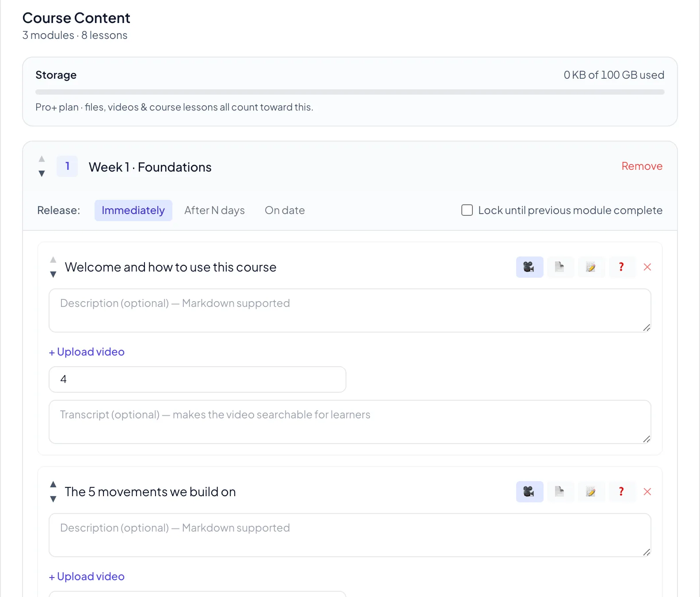This screenshot has height=597, width=700.
Task: Set Welcome lesson type to video
Action: point(529,267)
